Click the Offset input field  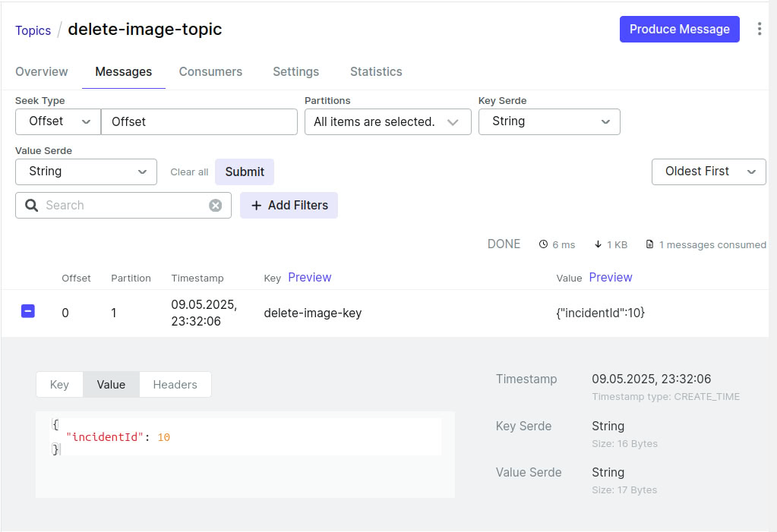(199, 121)
